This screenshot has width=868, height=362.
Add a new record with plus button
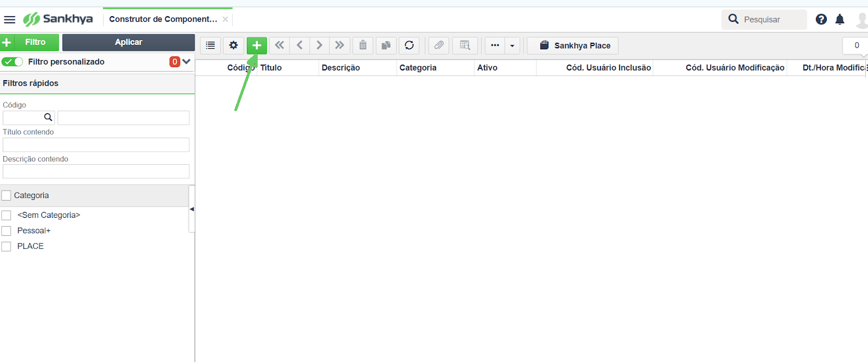257,46
